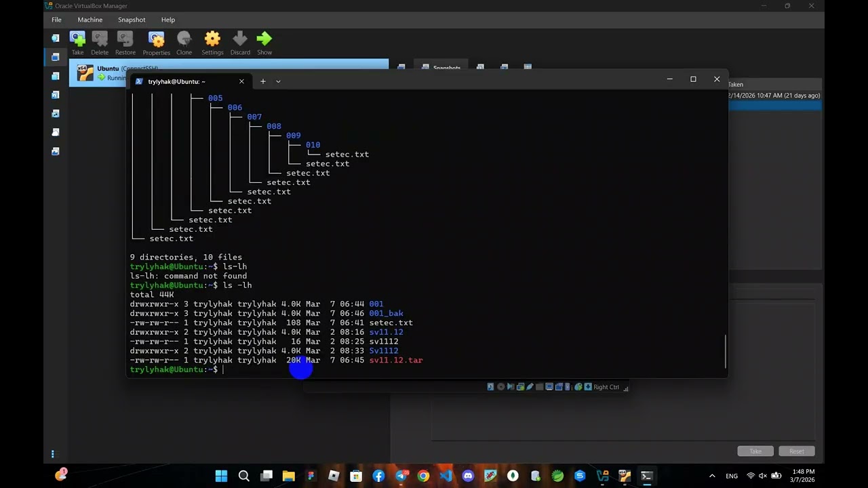Click the keyboard capture arrow icon beside Right Ctrl
Image resolution: width=868 pixels, height=488 pixels.
tap(588, 387)
